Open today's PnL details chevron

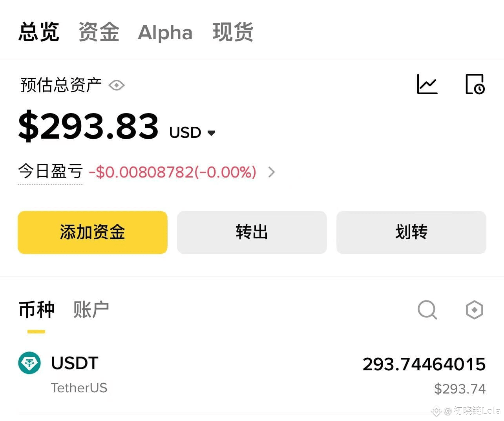click(271, 172)
